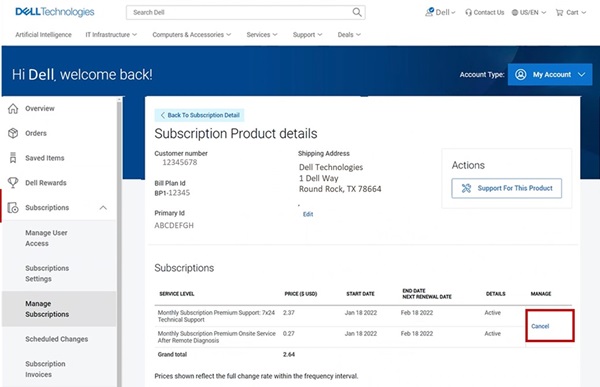Collapse the Subscriptions sidebar section

tap(103, 208)
